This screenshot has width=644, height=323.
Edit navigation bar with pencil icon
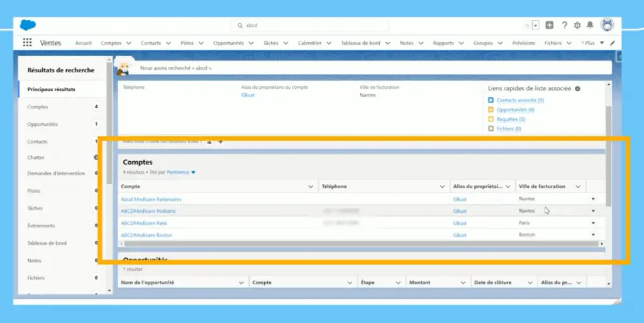tap(613, 43)
